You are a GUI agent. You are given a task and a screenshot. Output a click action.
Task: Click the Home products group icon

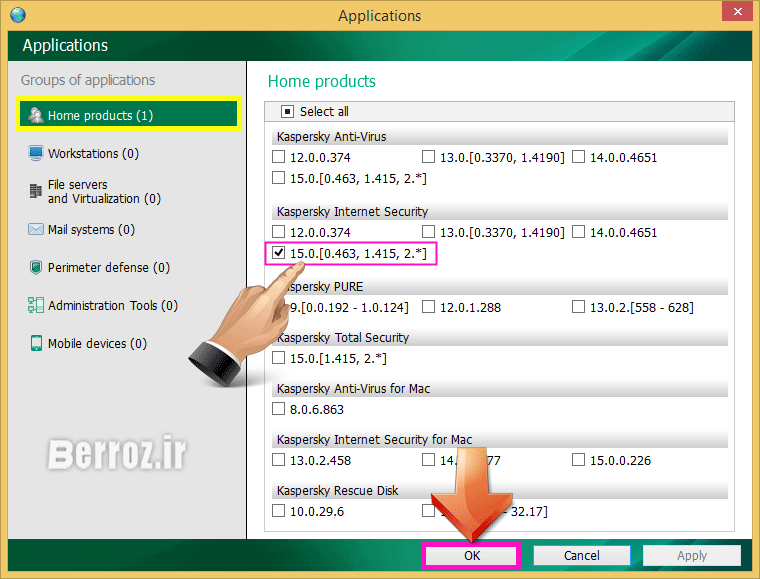coord(35,115)
